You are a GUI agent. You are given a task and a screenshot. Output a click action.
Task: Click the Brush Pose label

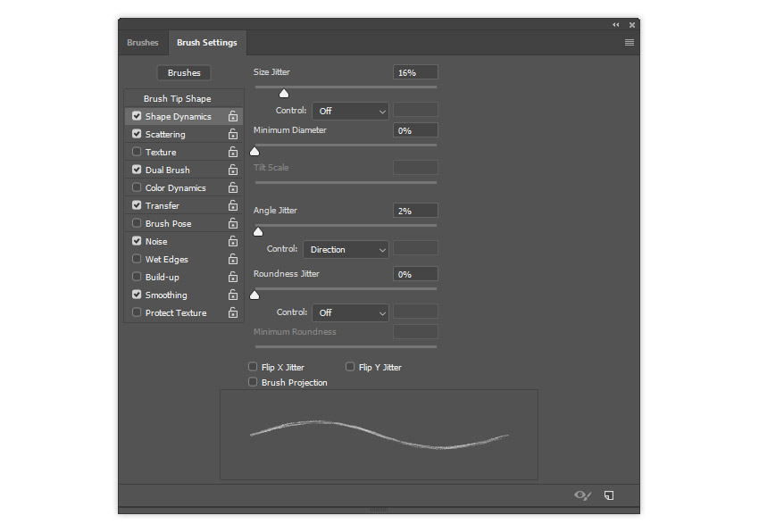(169, 224)
